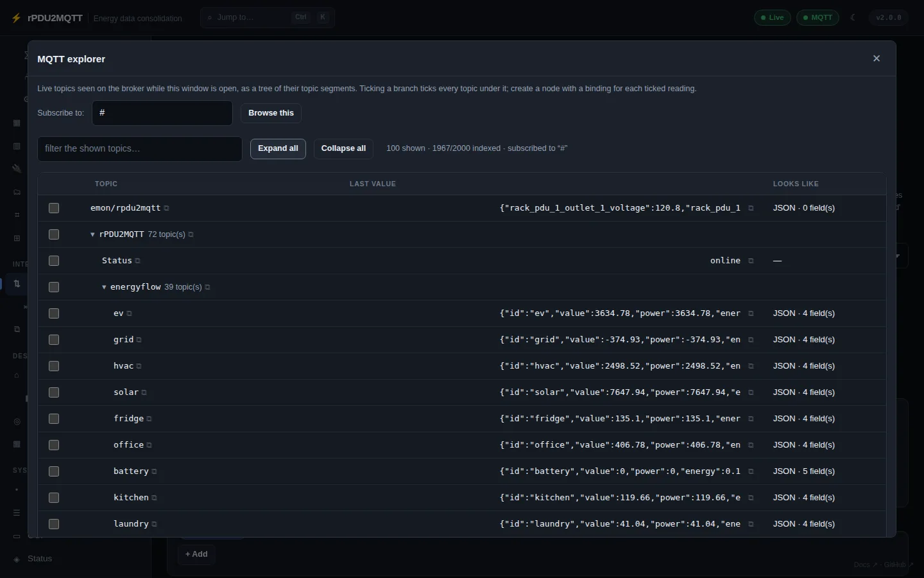Image resolution: width=924 pixels, height=578 pixels.
Task: Click the Live status badge
Action: (772, 17)
